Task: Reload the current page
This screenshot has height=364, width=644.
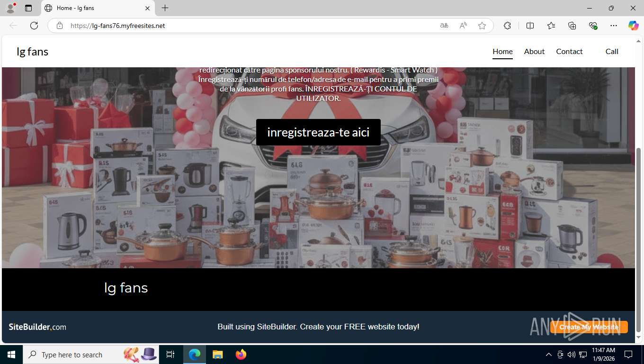Action: pos(34,26)
